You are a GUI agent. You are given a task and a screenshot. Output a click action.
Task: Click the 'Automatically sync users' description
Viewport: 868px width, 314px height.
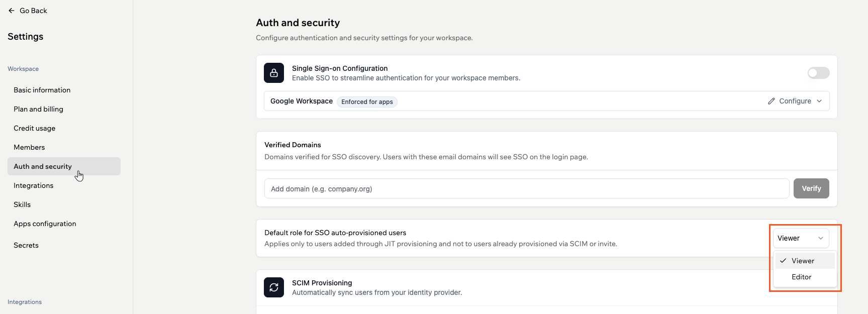pyautogui.click(x=377, y=292)
